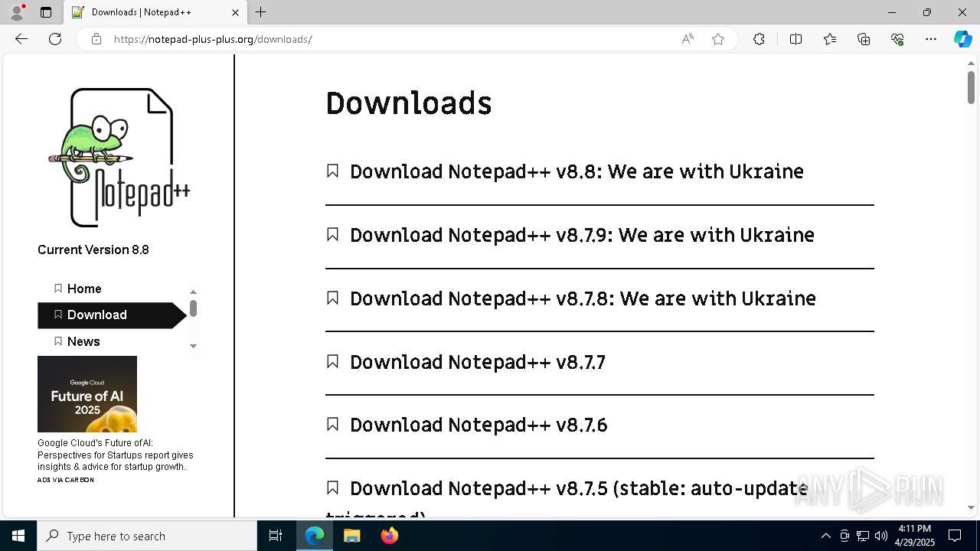Reload the page with refresh icon
This screenshot has height=551, width=980.
[55, 39]
